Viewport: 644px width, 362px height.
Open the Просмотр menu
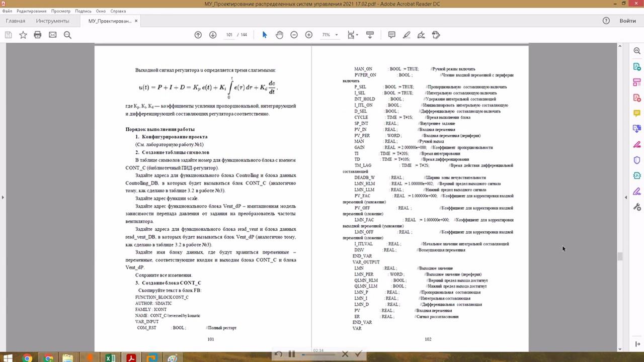(x=61, y=11)
